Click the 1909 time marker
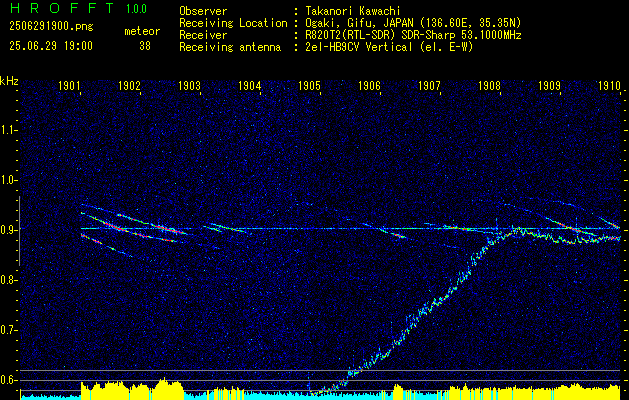This screenshot has width=629, height=400. pyautogui.click(x=549, y=85)
